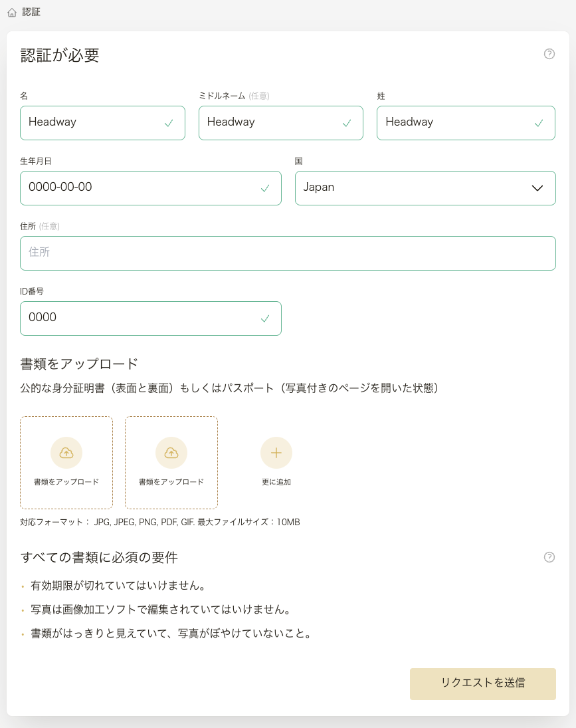Click into the 生年月日 date field
The width and height of the screenshot is (576, 728).
140,188
